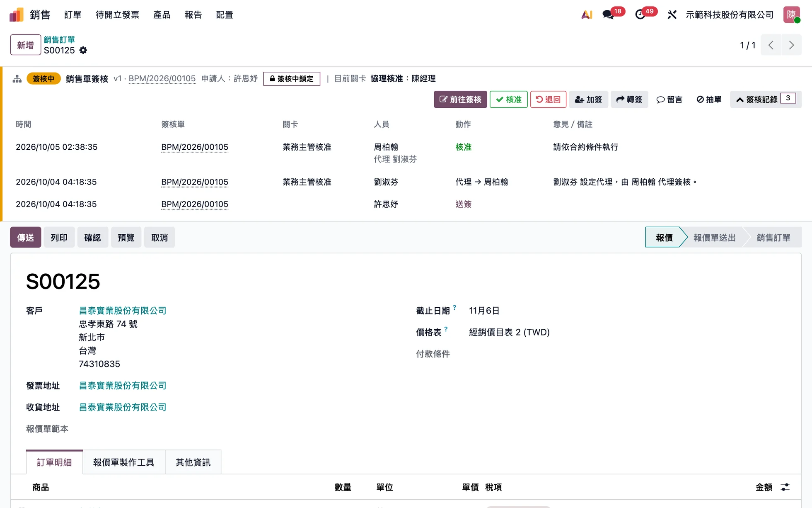The image size is (812, 508).
Task: Click the 前往簽核 button
Action: [460, 100]
